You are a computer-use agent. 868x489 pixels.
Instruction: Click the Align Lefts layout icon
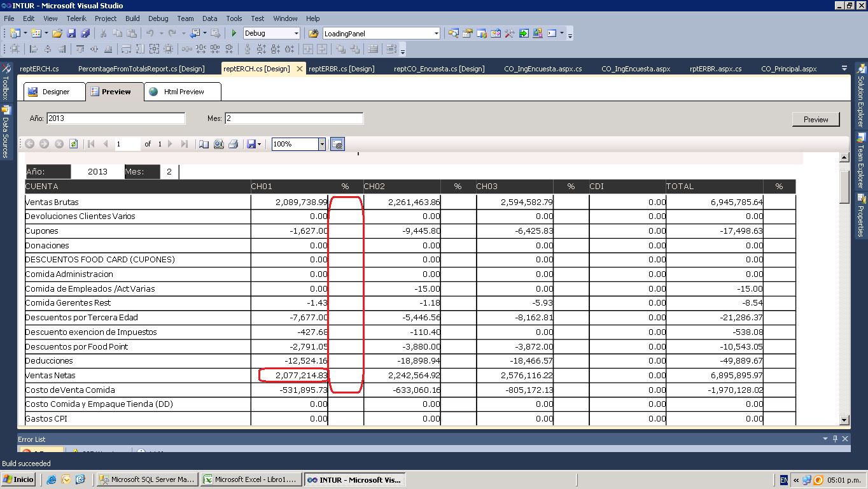[x=34, y=49]
